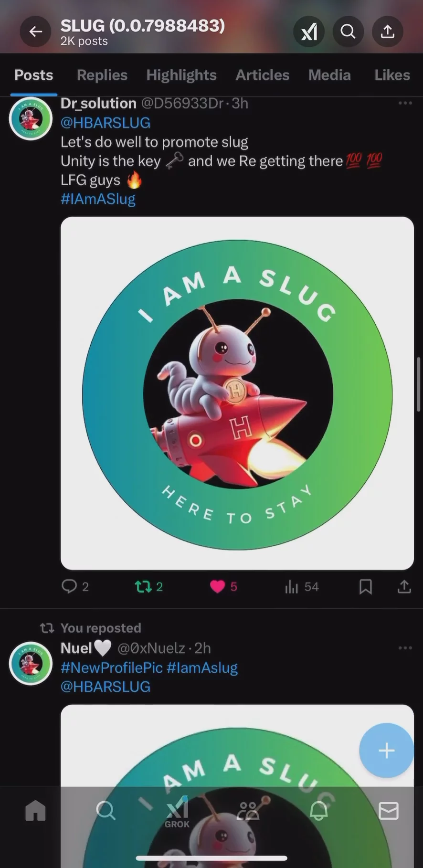Share the profile using header upload icon
Image resolution: width=423 pixels, height=868 pixels.
[x=387, y=32]
